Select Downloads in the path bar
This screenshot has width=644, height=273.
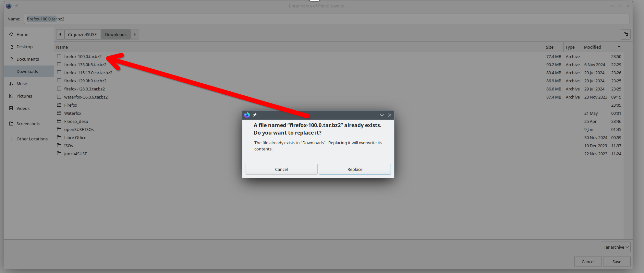(x=116, y=34)
